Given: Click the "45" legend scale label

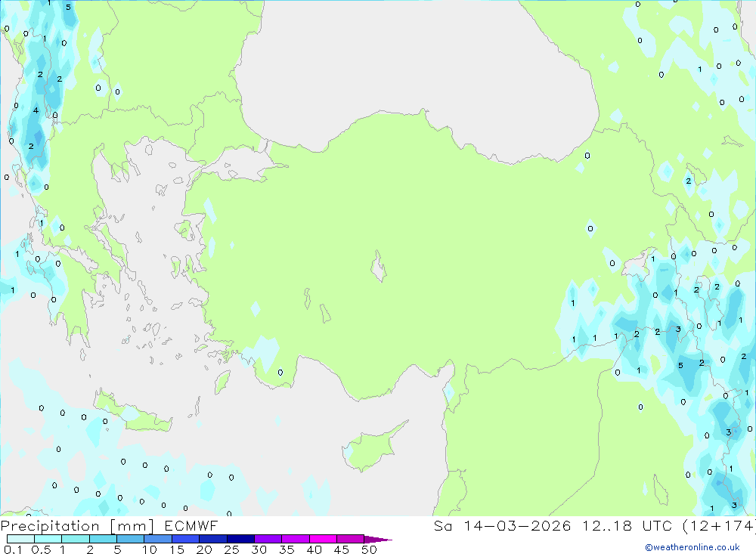Looking at the screenshot, I should point(342,549).
